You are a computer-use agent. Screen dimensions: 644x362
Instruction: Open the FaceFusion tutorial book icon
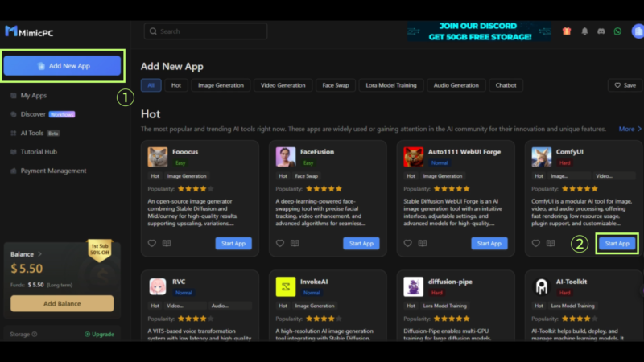pos(295,243)
